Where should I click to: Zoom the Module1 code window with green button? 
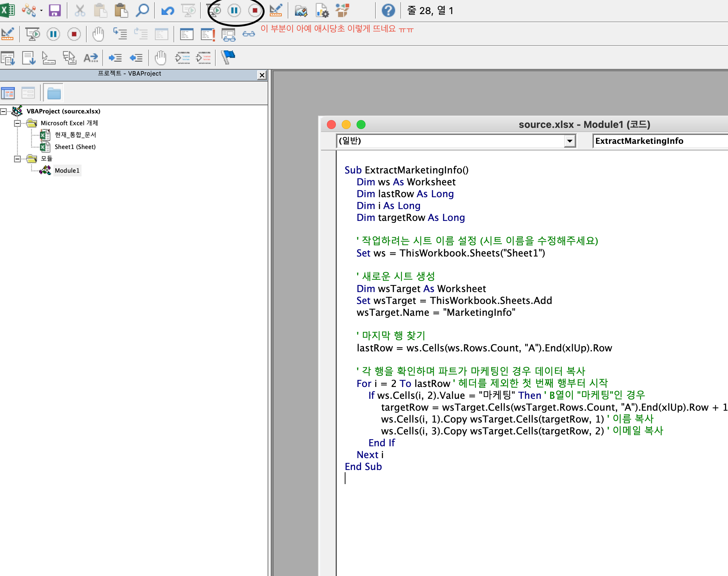pyautogui.click(x=361, y=125)
